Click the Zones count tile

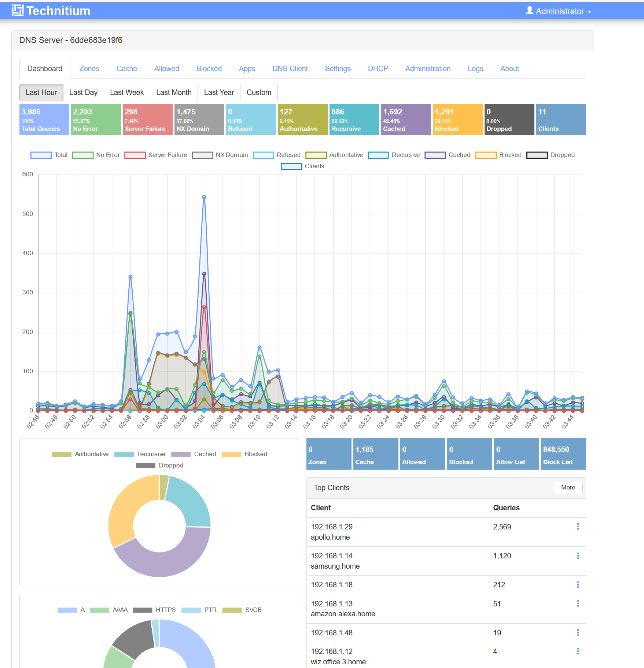click(x=329, y=454)
